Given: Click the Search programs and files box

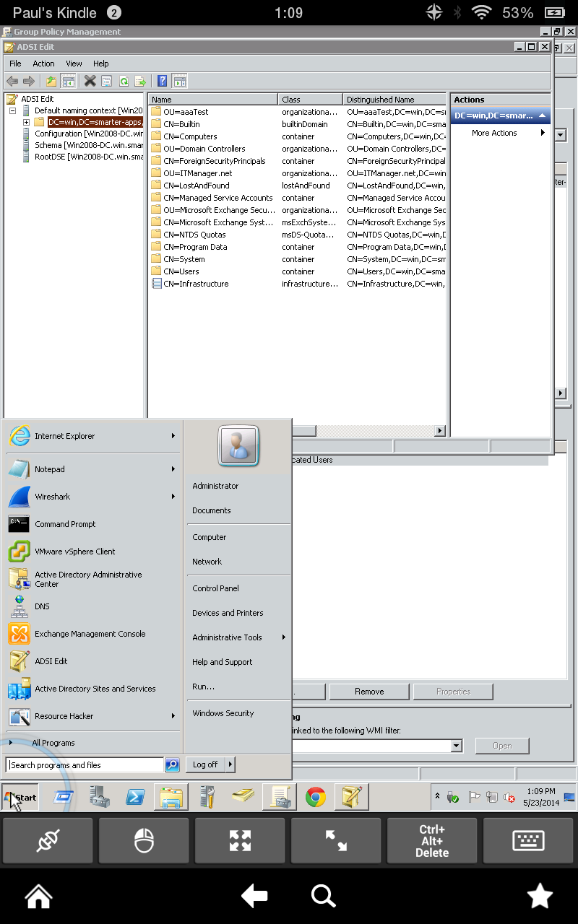Looking at the screenshot, I should point(85,764).
